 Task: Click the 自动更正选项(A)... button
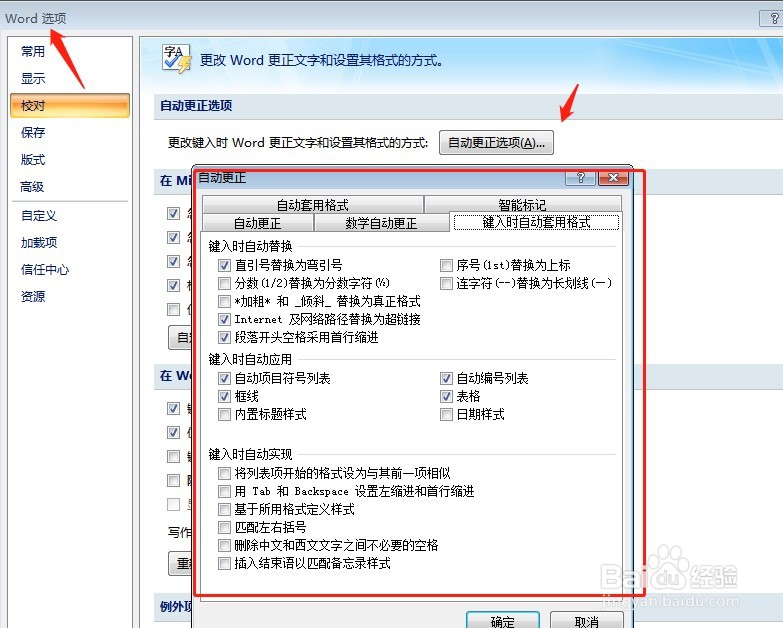coord(496,143)
